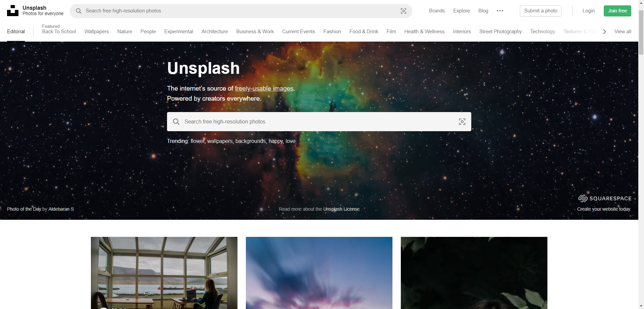The image size is (644, 309).
Task: Visit the Blog link
Action: [483, 11]
